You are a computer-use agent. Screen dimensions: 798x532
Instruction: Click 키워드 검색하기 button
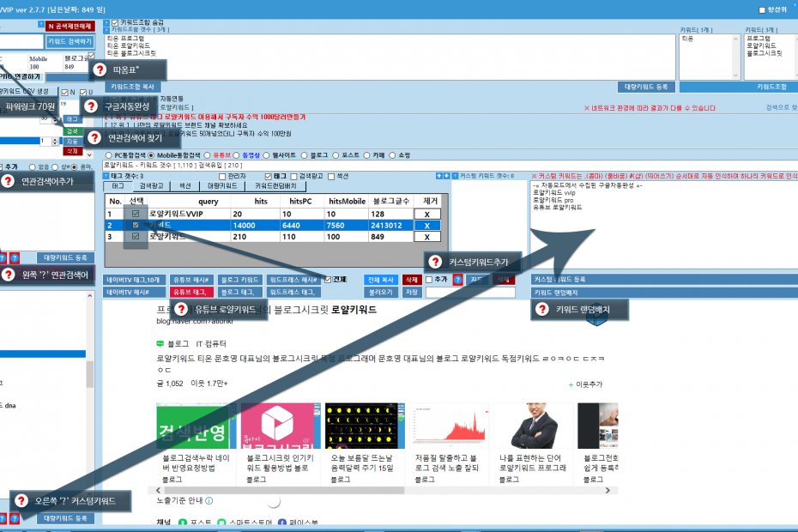click(70, 42)
